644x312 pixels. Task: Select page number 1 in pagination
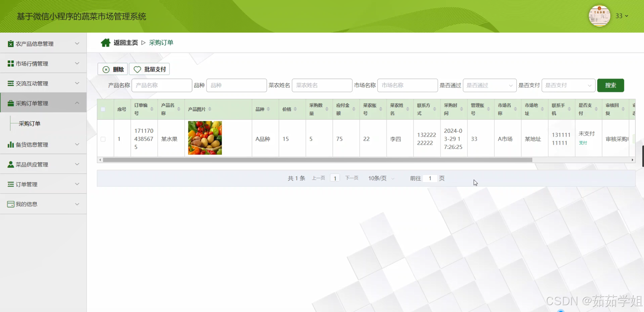coord(335,178)
